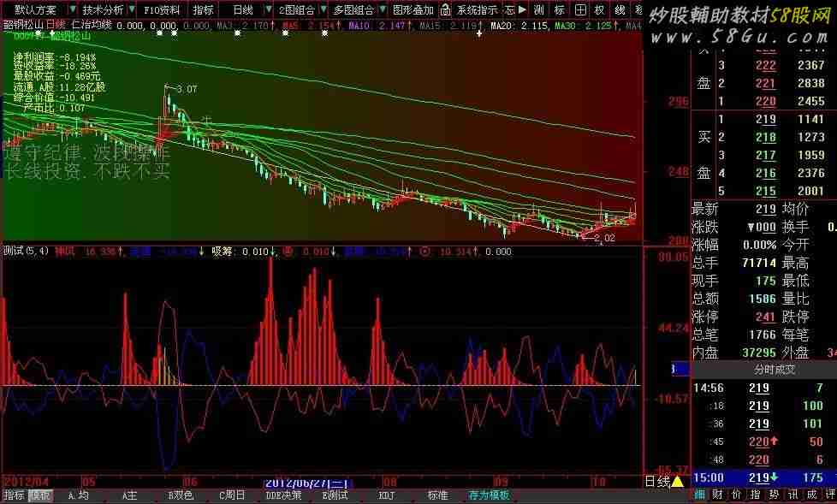The image size is (837, 504).
Task: Select the 标准 indicator template
Action: (x=438, y=495)
